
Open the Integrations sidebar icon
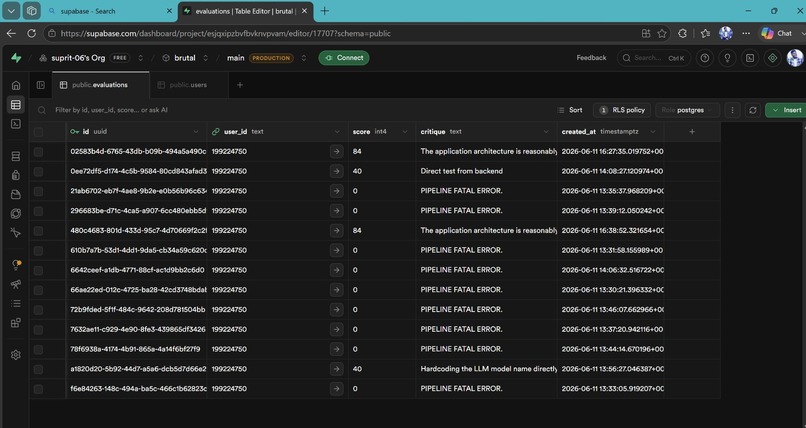click(16, 323)
